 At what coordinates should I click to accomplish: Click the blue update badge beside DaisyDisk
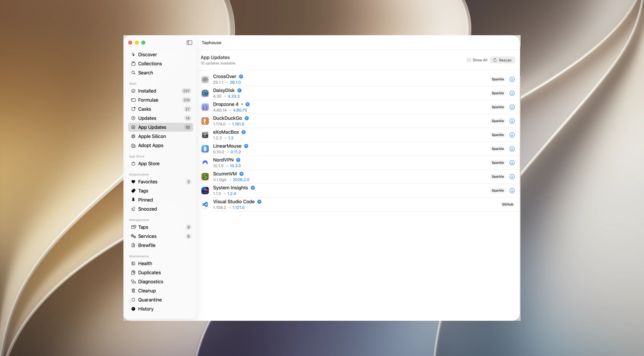239,90
